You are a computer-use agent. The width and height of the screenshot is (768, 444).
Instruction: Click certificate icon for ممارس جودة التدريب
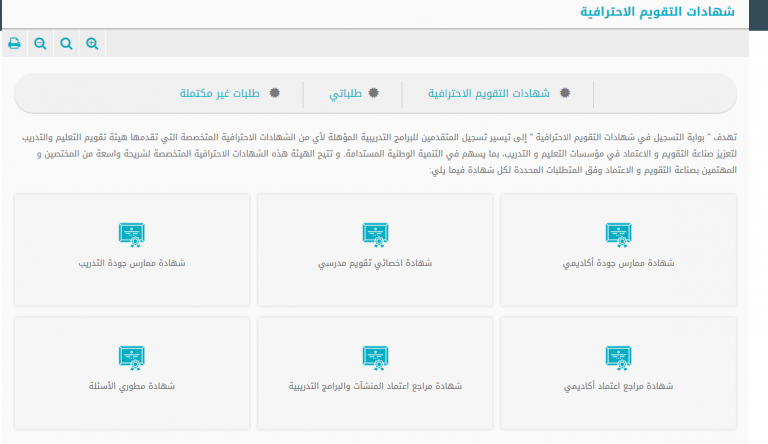(x=132, y=234)
